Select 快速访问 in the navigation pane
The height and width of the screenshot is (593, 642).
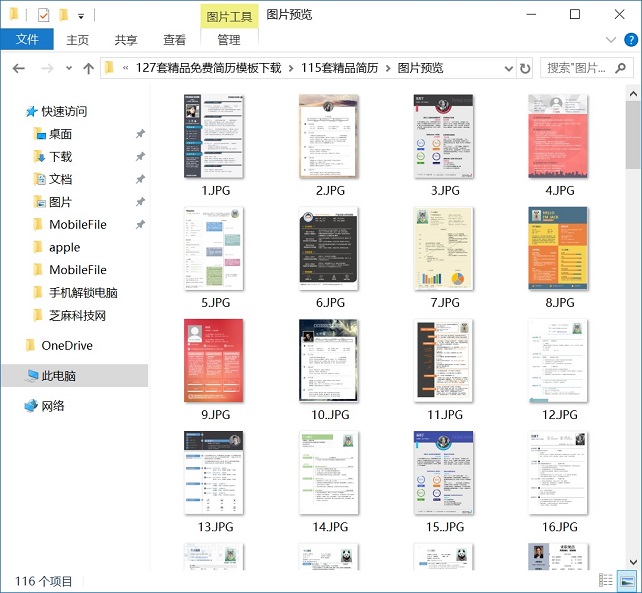point(64,111)
